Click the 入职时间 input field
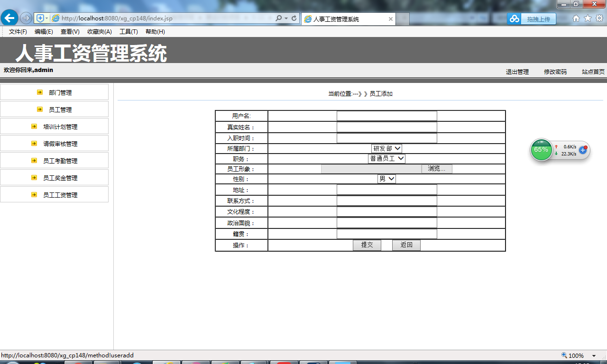This screenshot has height=364, width=607. coord(386,138)
